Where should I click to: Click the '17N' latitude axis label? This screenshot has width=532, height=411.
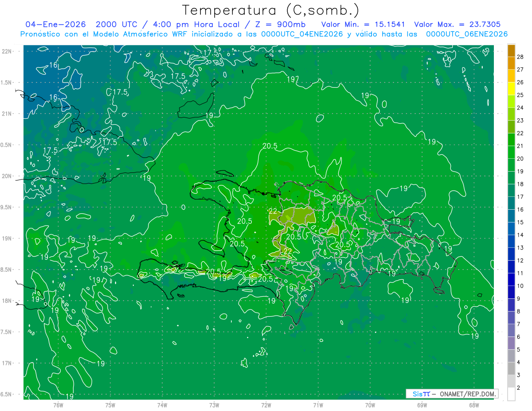7,363
